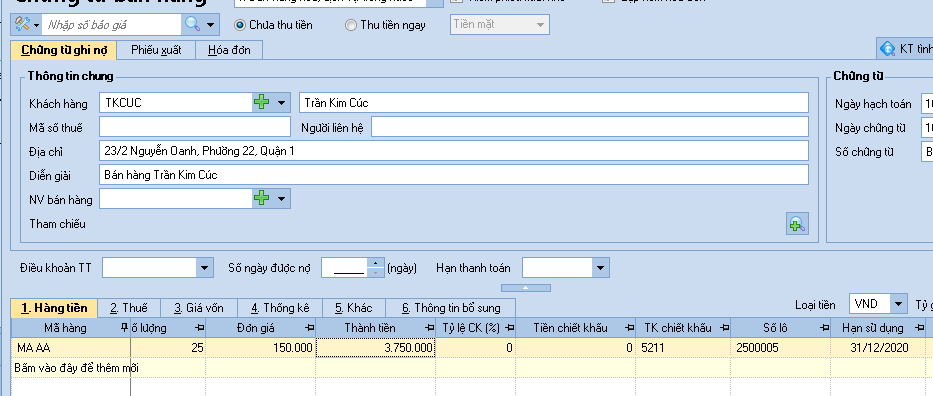Click the Tiền chiết khấu column header

click(x=575, y=328)
